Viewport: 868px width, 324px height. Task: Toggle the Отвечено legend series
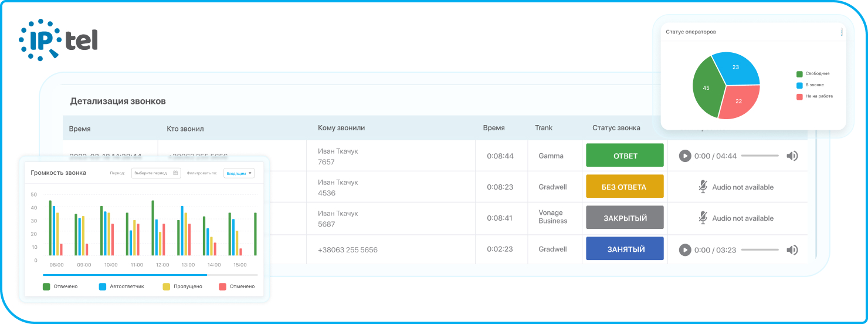[46, 286]
